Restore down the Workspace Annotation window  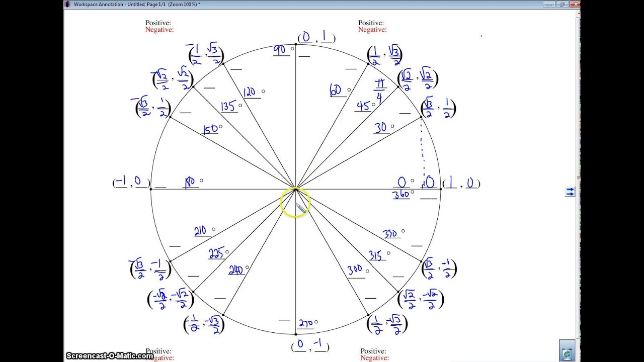pyautogui.click(x=562, y=4)
